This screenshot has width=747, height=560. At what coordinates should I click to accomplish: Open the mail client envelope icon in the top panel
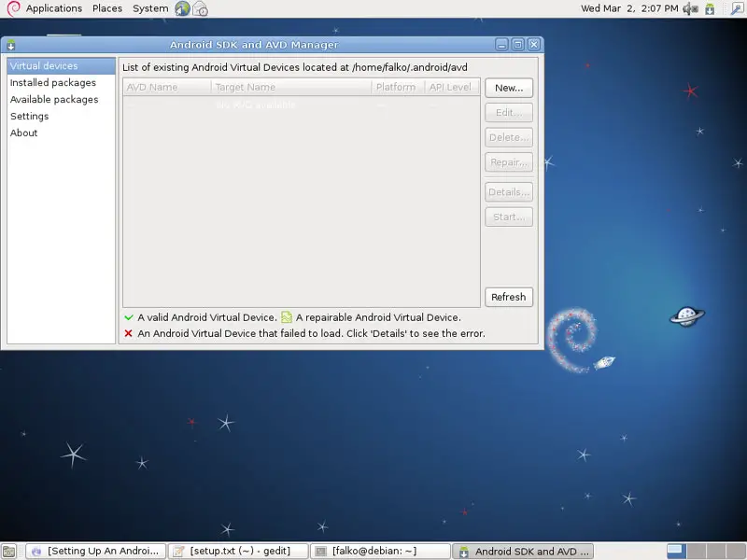(201, 8)
